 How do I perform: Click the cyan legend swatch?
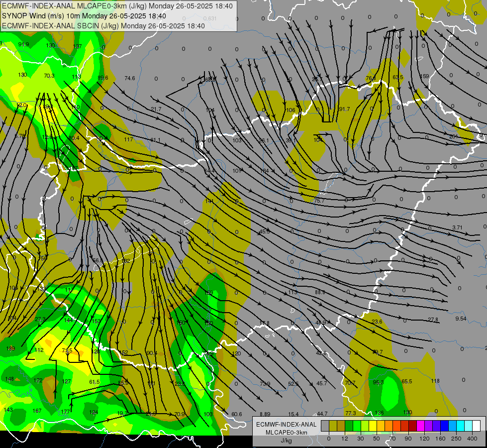tap(461, 426)
